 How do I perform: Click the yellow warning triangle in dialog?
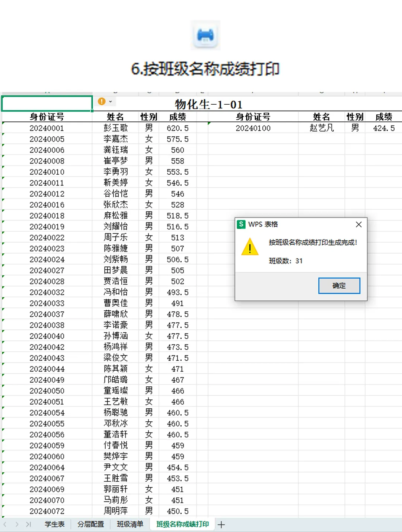(250, 247)
